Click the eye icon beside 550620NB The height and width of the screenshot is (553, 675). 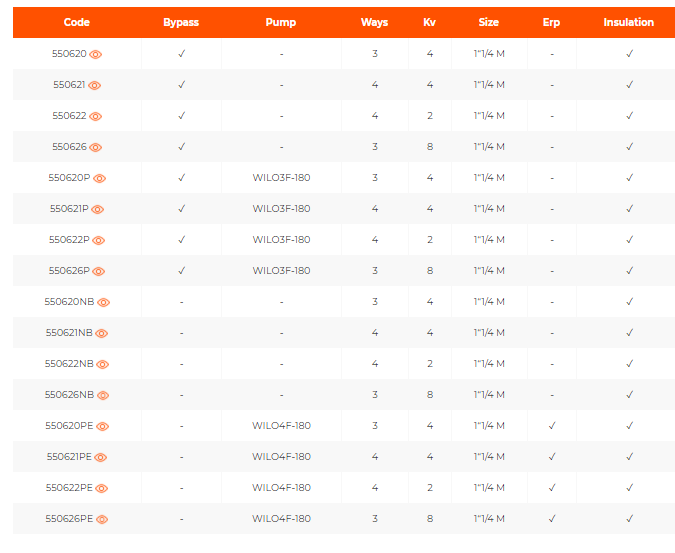(103, 302)
